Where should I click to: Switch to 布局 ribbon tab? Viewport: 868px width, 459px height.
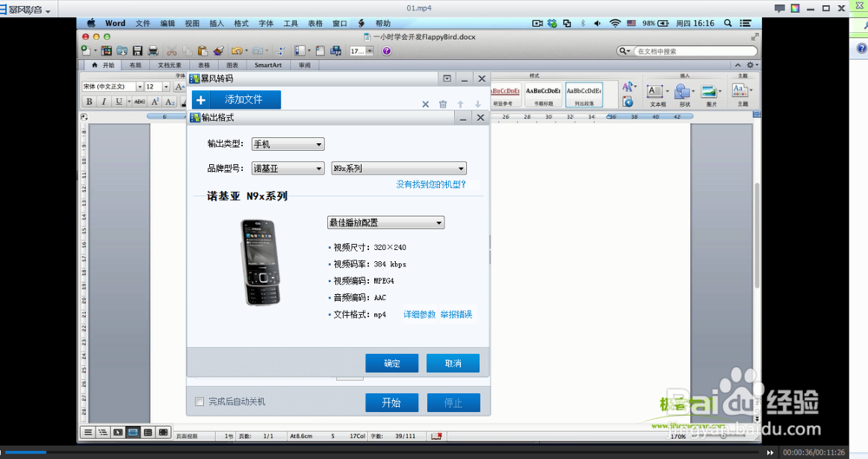[135, 65]
